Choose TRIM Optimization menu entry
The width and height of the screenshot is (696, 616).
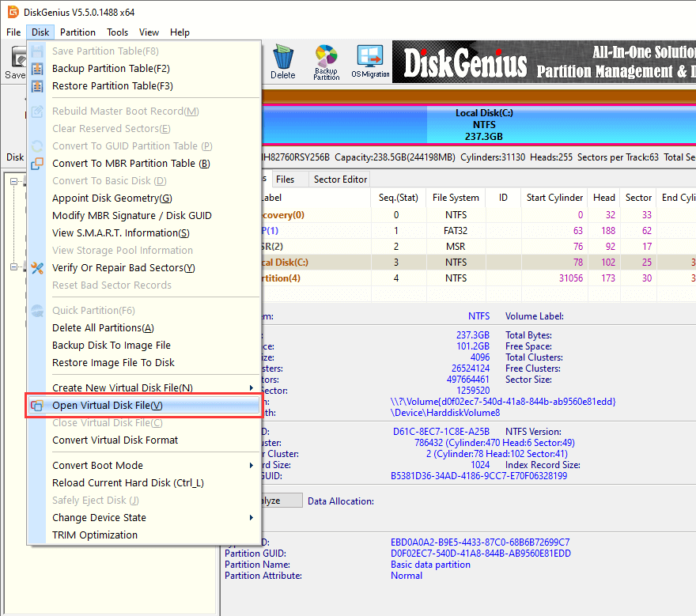coord(94,535)
